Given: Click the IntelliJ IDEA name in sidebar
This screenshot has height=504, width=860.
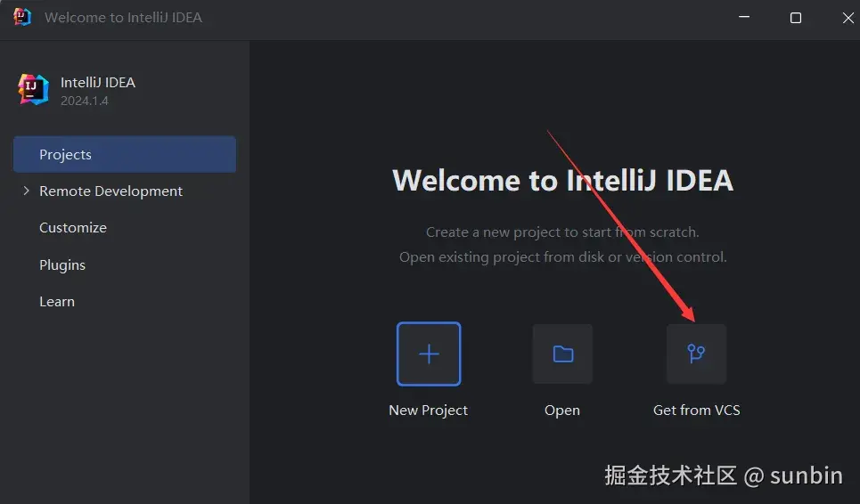Looking at the screenshot, I should [98, 82].
